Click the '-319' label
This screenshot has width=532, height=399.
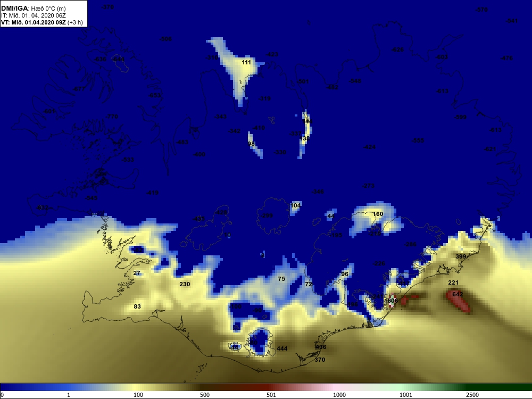click(x=264, y=98)
